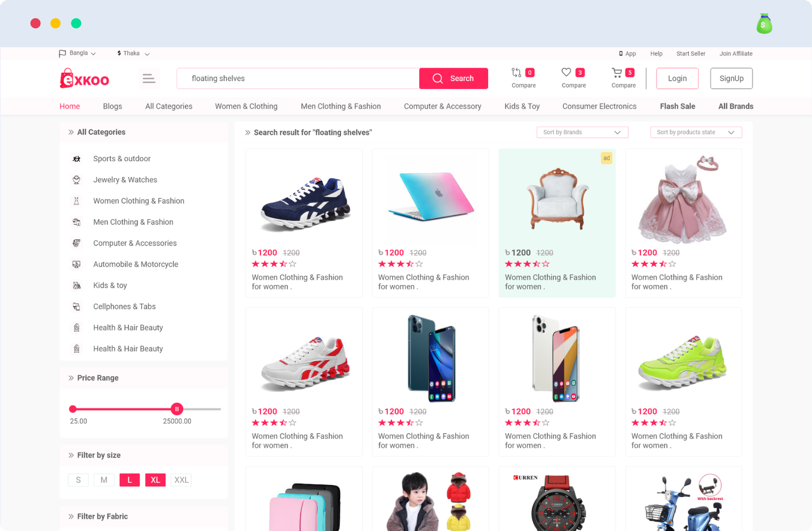Open All Brands nav item
Viewport: 812px width, 531px height.
point(736,106)
